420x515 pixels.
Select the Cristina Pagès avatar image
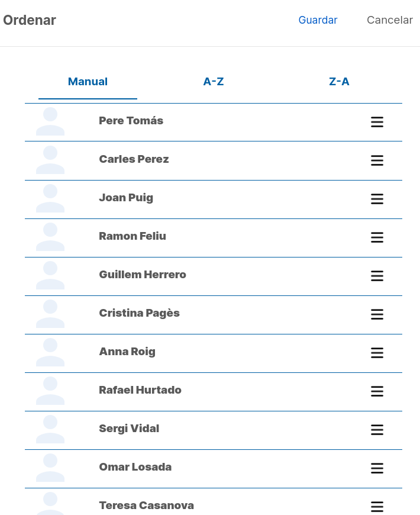point(50,314)
